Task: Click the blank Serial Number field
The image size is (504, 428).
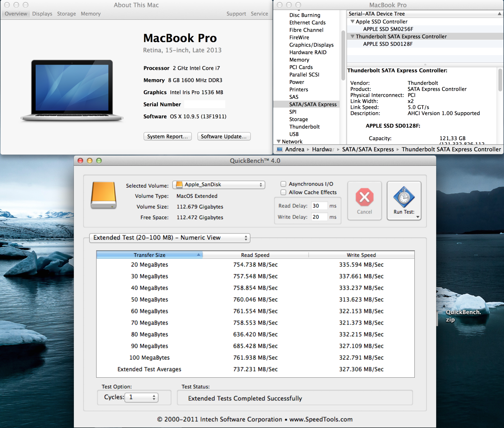Action: click(205, 104)
